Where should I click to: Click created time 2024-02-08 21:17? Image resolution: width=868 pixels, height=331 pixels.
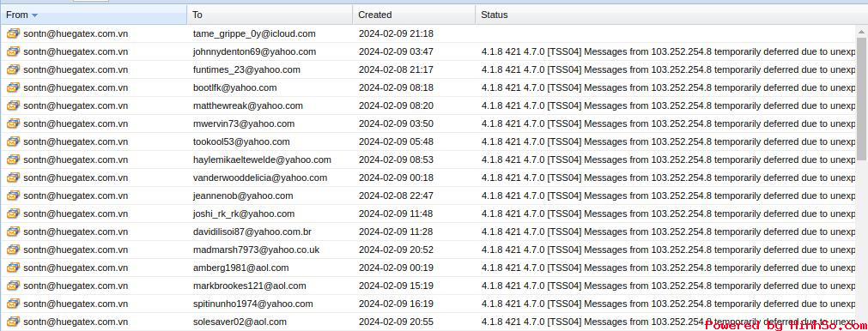coord(396,69)
